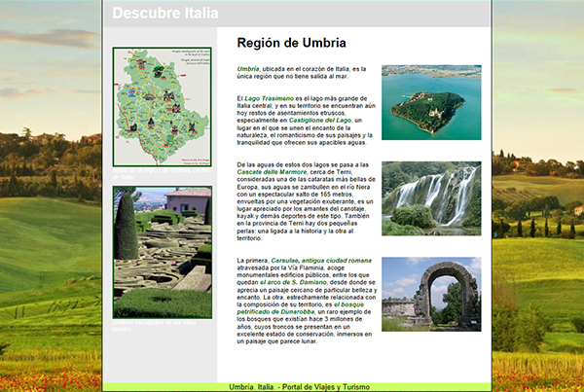Follow the Carsulae, antigua ciudad romana link

[321, 261]
